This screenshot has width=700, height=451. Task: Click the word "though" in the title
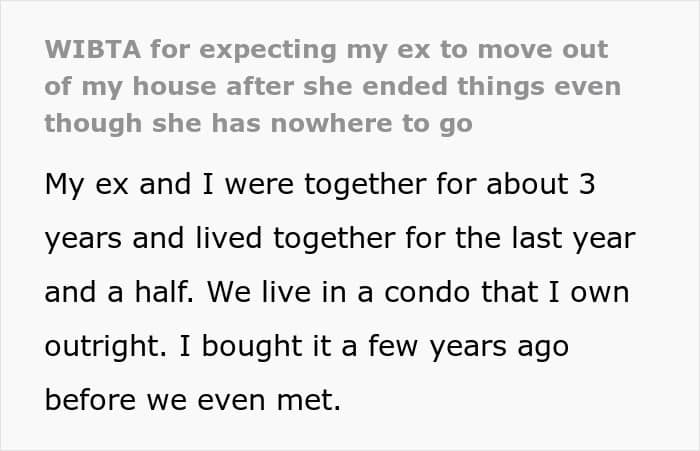point(85,123)
